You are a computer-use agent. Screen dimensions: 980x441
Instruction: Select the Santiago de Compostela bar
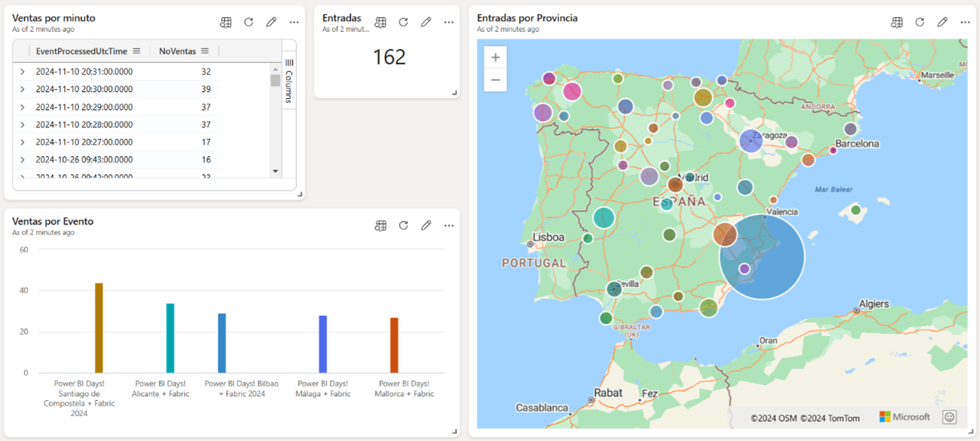[x=99, y=328]
